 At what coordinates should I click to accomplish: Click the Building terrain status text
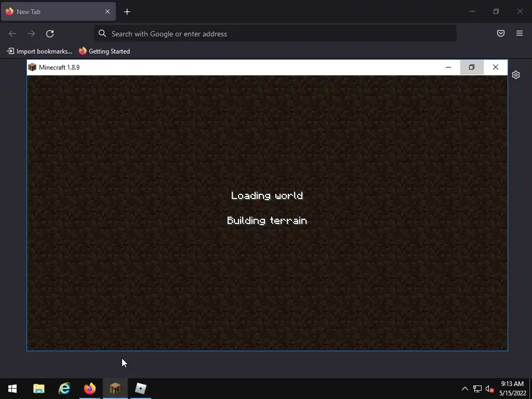tap(267, 221)
